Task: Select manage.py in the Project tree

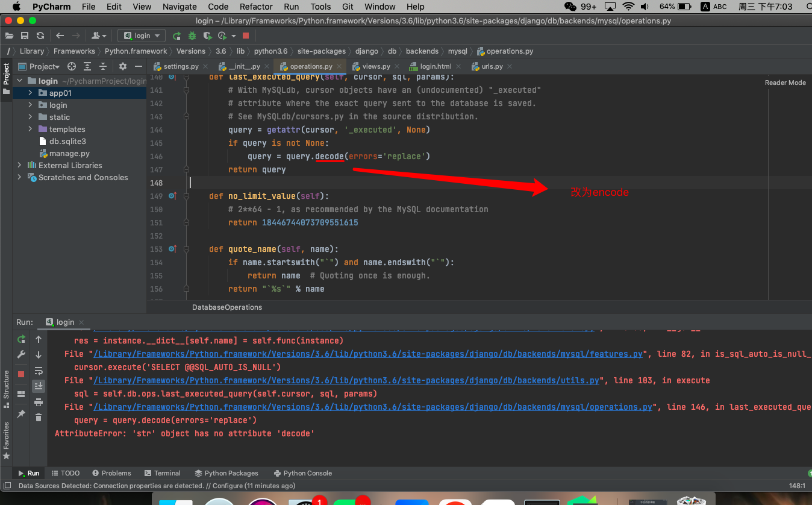Action: (x=69, y=153)
